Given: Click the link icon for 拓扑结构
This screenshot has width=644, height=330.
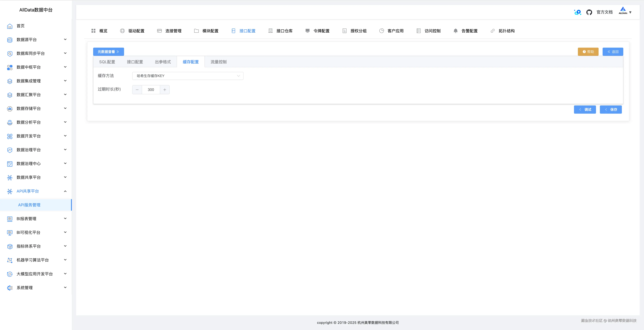Looking at the screenshot, I should pos(492,31).
